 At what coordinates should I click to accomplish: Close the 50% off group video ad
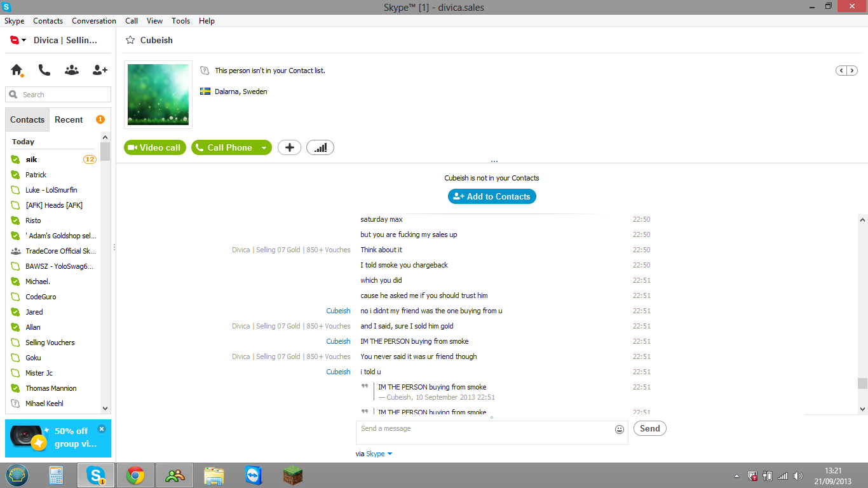102,429
